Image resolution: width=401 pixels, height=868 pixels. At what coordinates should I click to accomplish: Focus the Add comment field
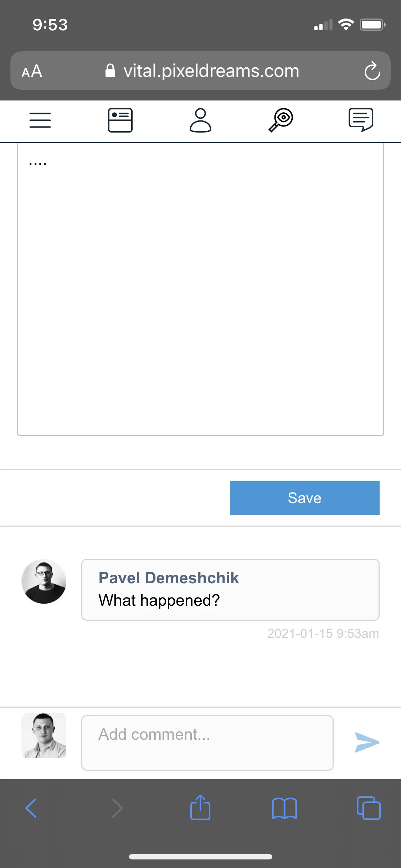point(207,743)
